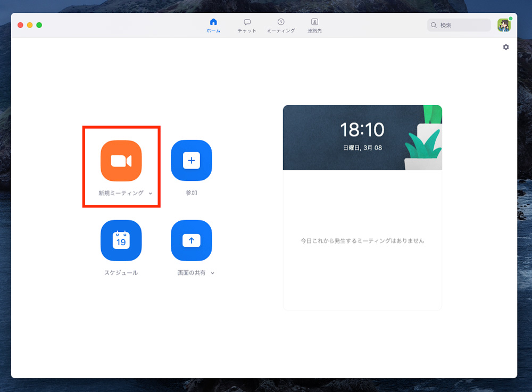Screen dimensions: 532x392
Task: Open the profile avatar menu
Action: pos(504,25)
